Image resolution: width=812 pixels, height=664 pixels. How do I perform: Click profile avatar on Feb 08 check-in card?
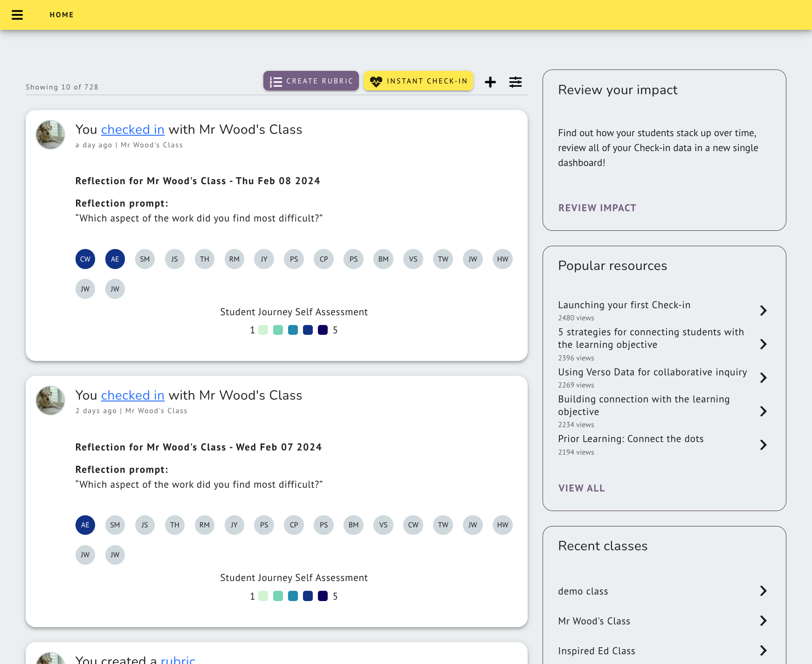(x=50, y=135)
